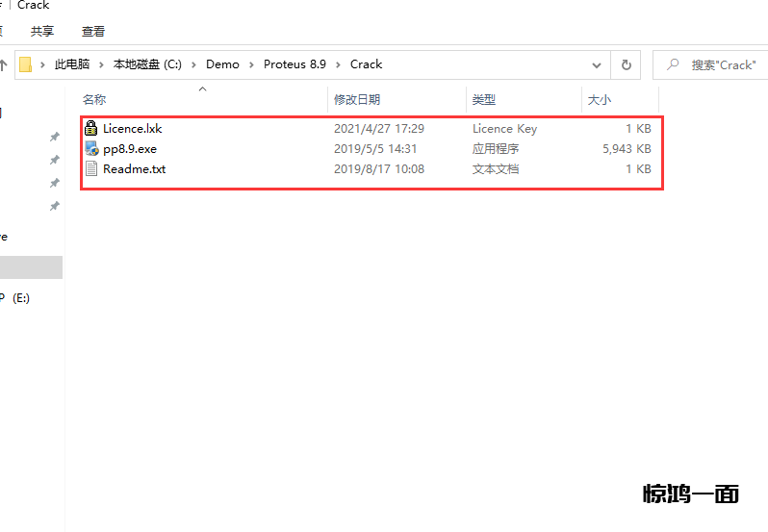
Task: Sort files by the 修改日期 column header
Action: (357, 100)
